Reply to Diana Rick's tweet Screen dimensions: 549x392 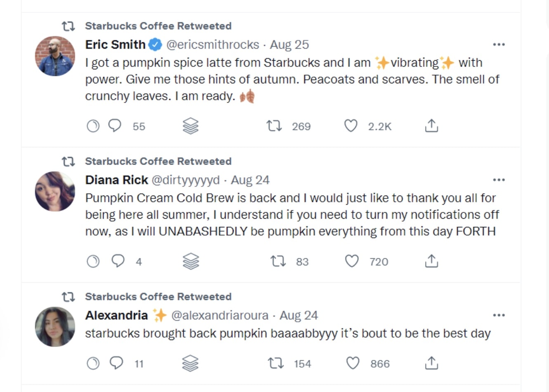point(118,261)
